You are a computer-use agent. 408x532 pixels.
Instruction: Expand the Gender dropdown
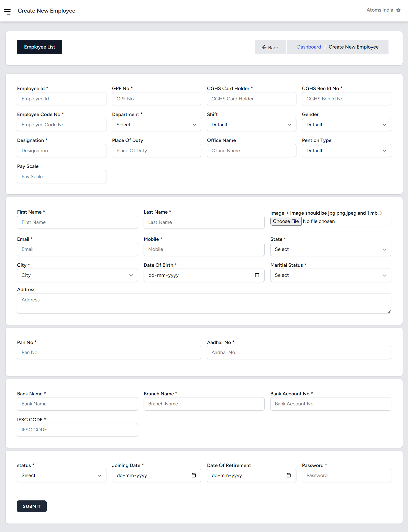tap(346, 125)
